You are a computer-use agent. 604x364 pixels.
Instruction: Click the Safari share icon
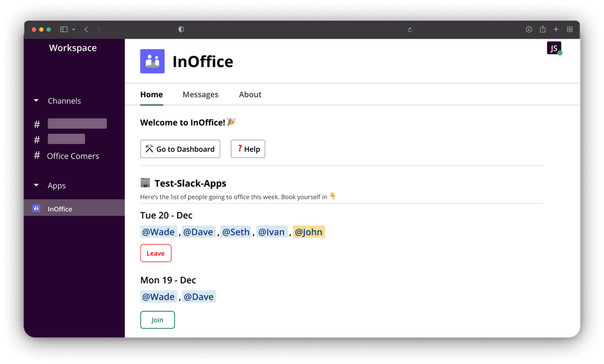click(542, 30)
